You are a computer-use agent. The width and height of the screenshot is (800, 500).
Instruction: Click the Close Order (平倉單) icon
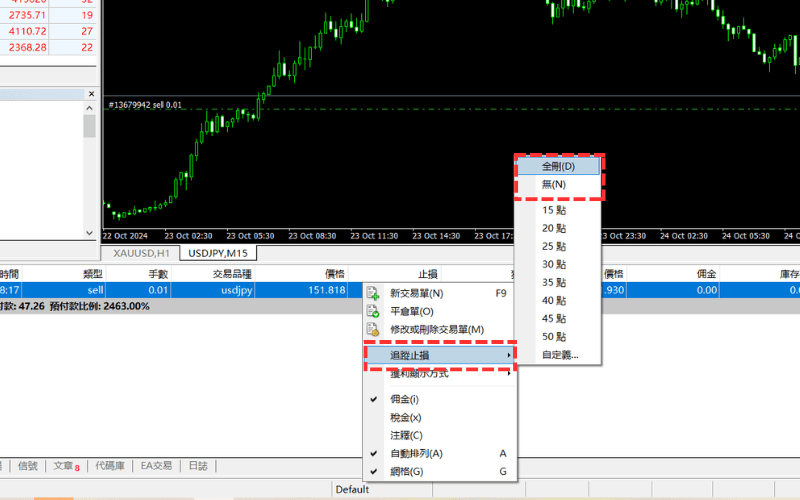click(374, 312)
